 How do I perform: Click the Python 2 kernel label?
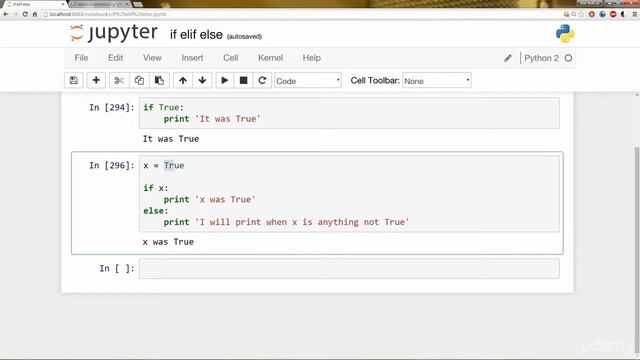[541, 58]
